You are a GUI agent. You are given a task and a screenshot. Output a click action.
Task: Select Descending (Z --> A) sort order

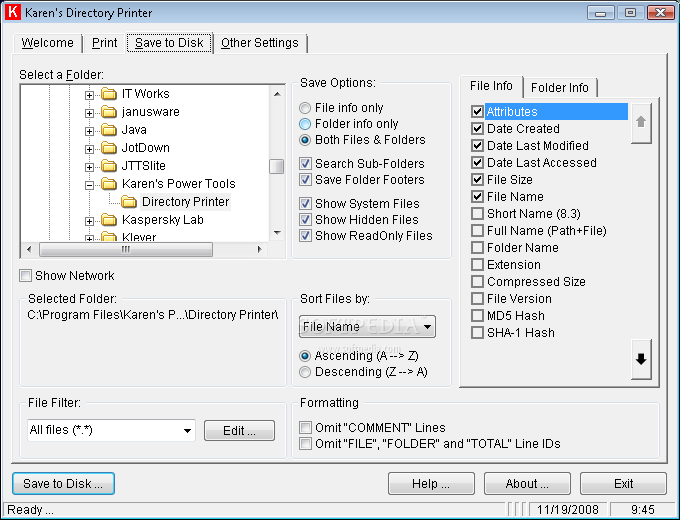point(363,372)
